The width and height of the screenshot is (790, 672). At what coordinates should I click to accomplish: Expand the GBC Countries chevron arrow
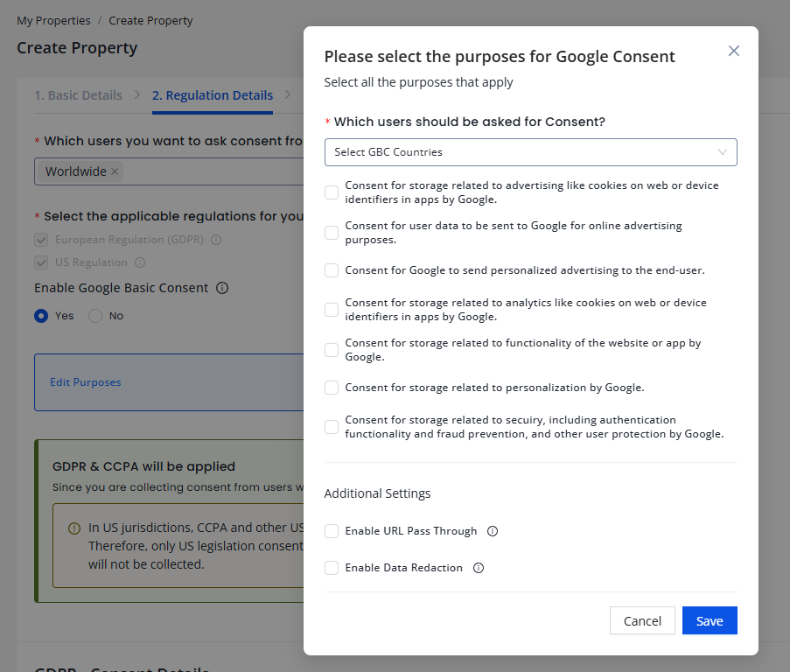(x=723, y=151)
